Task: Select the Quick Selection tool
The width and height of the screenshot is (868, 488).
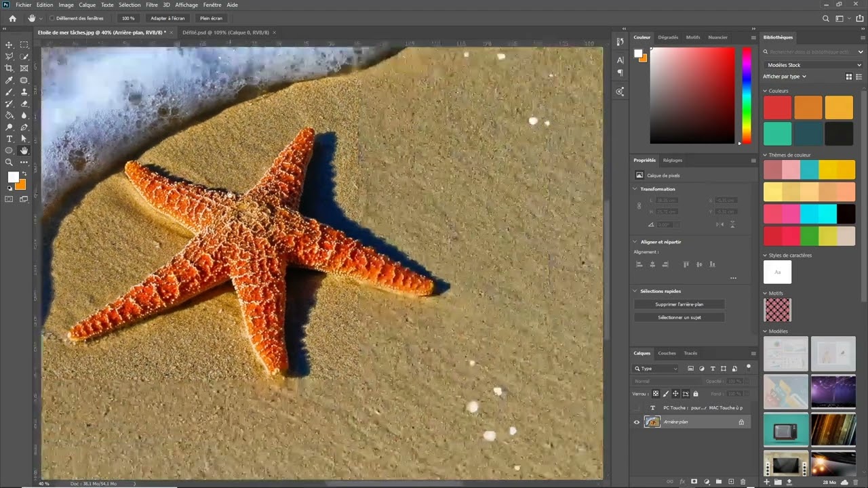Action: (x=24, y=56)
